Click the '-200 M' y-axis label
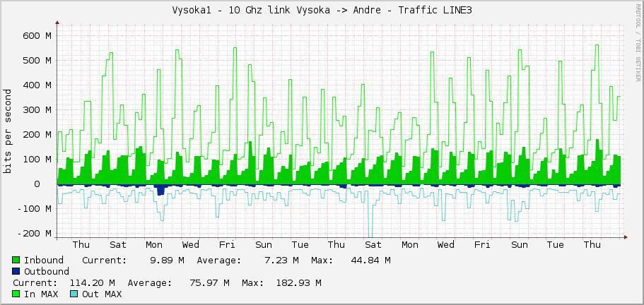Screen dimensions: 644x305 coord(34,233)
